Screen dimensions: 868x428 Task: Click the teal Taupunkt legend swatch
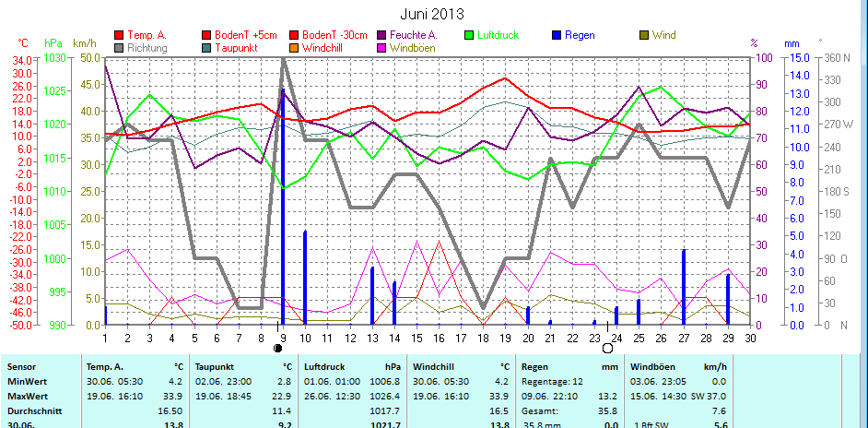point(206,48)
